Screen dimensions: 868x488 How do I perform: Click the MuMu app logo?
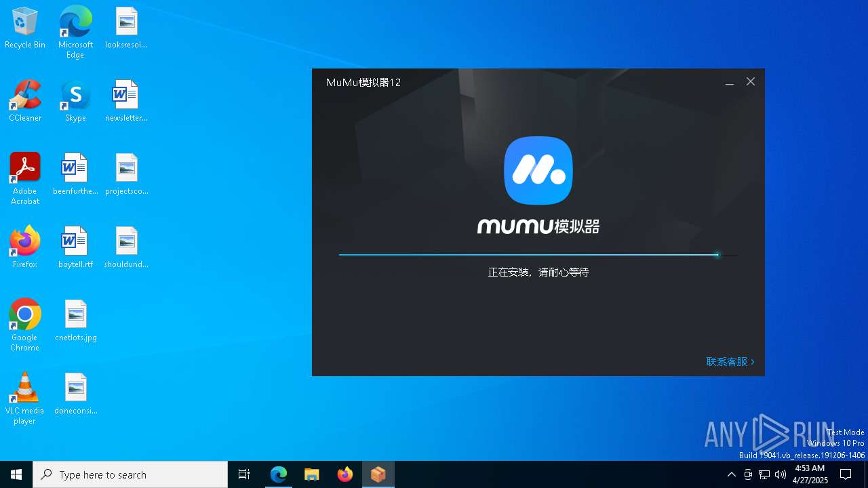point(538,171)
